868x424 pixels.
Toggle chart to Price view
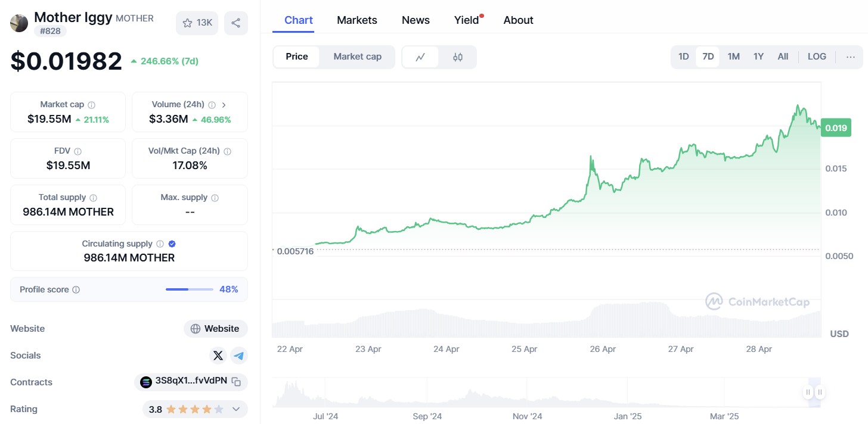296,57
